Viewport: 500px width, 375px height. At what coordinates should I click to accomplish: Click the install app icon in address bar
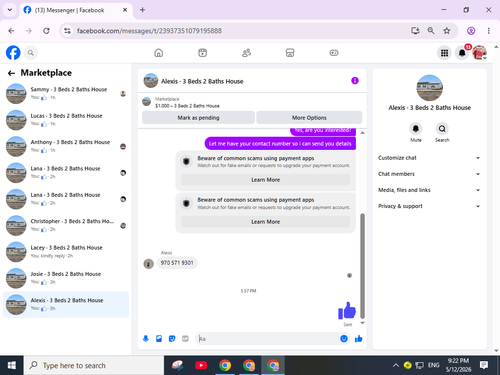click(x=415, y=31)
